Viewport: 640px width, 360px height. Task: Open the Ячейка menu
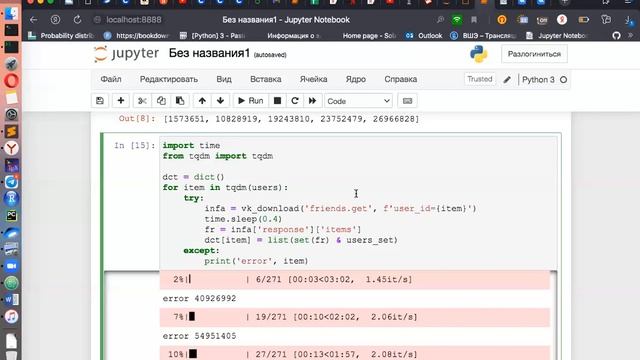(313, 79)
